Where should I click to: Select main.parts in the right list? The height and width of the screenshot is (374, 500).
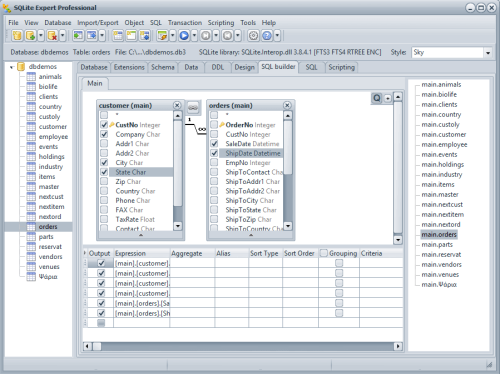click(x=437, y=245)
